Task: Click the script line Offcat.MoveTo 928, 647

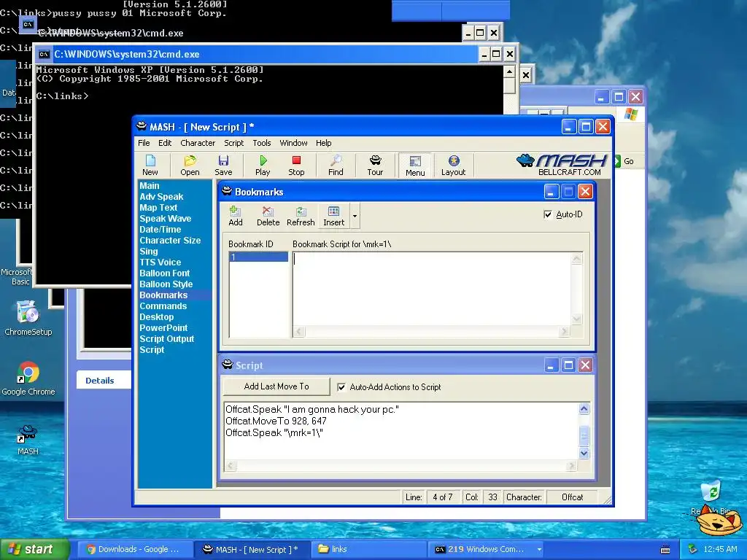Action: click(276, 421)
